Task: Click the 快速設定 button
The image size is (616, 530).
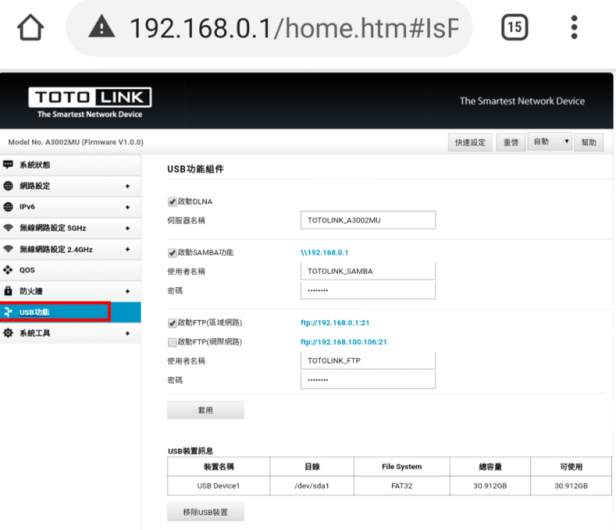Action: point(470,142)
